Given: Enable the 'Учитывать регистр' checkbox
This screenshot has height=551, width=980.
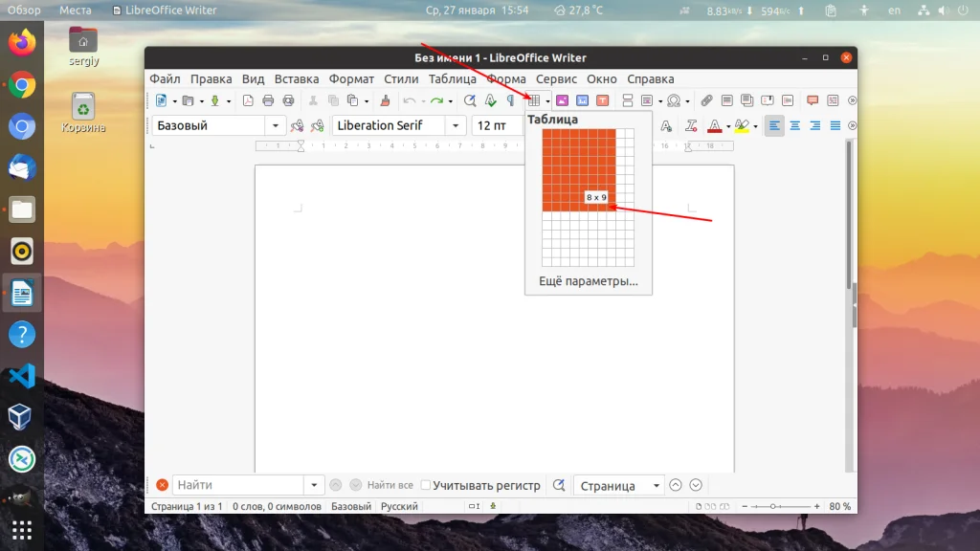Looking at the screenshot, I should [x=424, y=485].
